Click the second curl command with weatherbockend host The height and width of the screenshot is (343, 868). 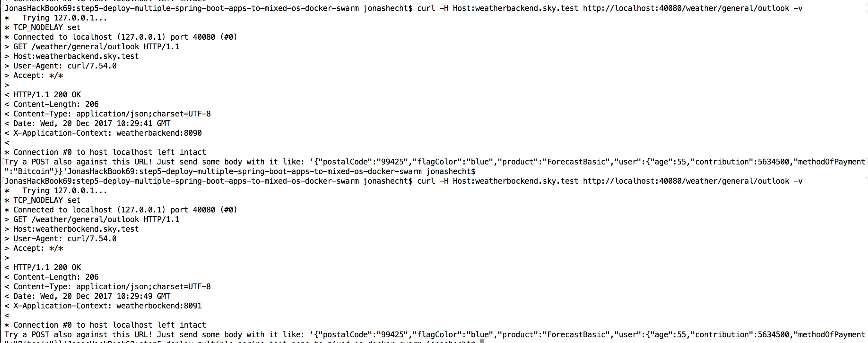610,181
